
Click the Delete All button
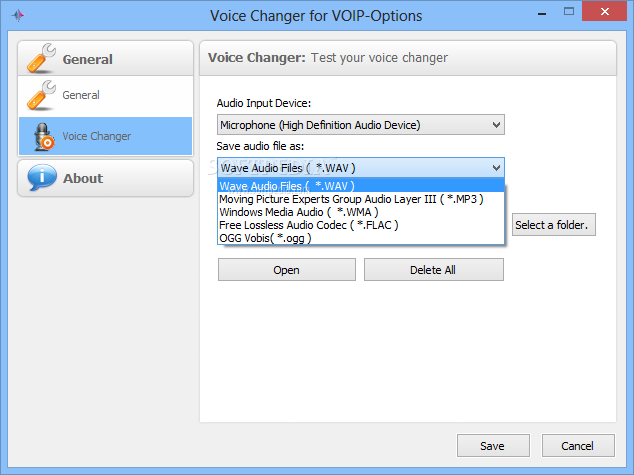pyautogui.click(x=433, y=270)
